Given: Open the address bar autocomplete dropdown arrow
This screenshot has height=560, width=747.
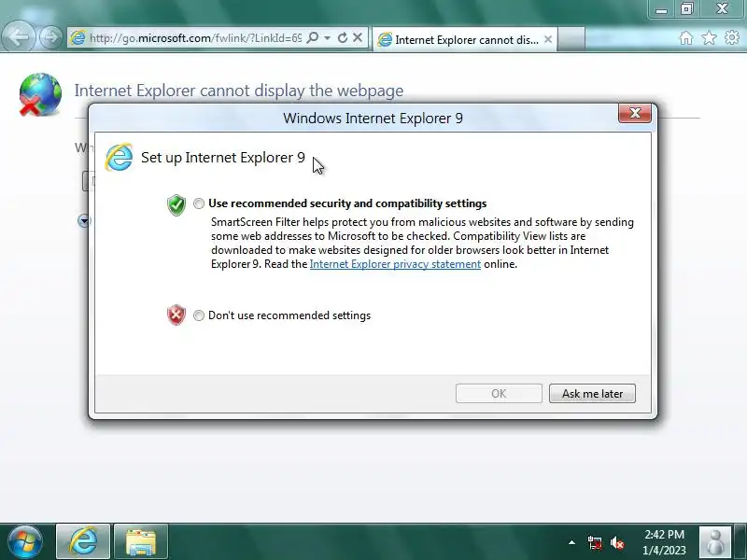Looking at the screenshot, I should 328,37.
